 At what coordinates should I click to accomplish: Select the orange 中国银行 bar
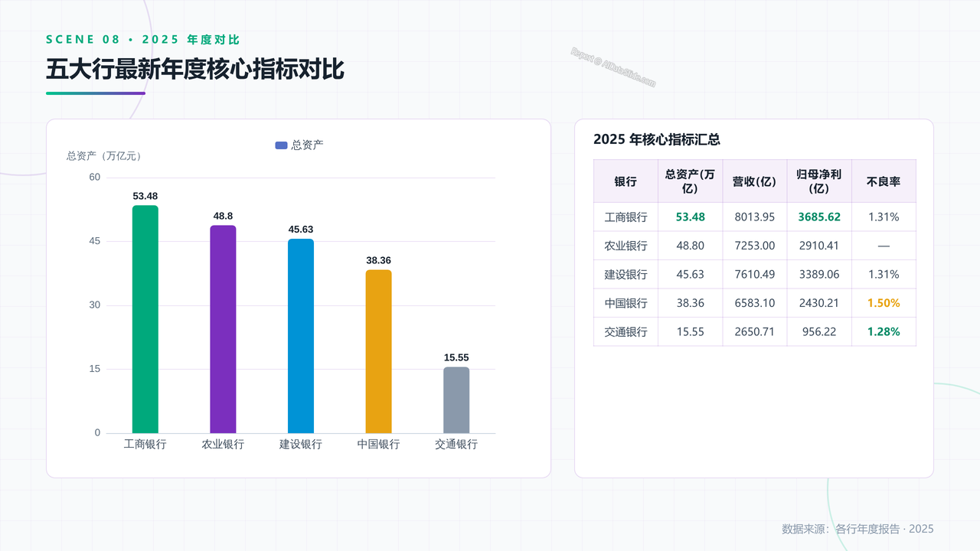click(x=378, y=351)
